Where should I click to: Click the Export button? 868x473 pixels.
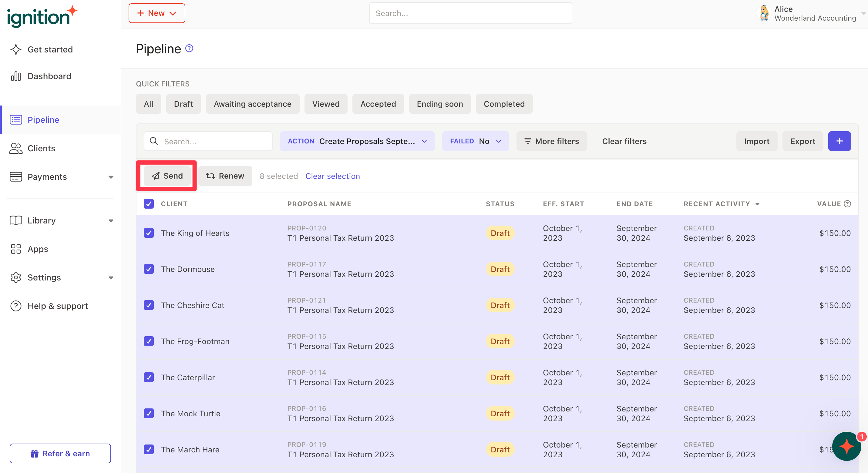802,141
